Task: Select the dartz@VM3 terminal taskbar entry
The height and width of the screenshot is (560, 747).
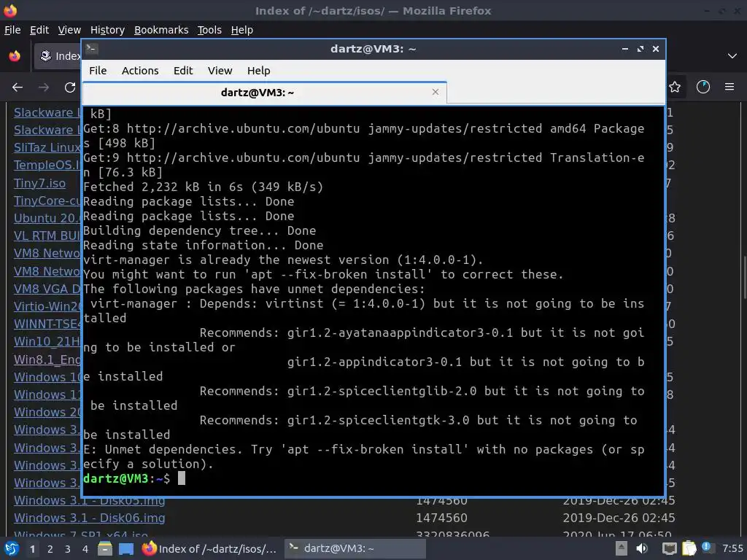Action: point(355,548)
